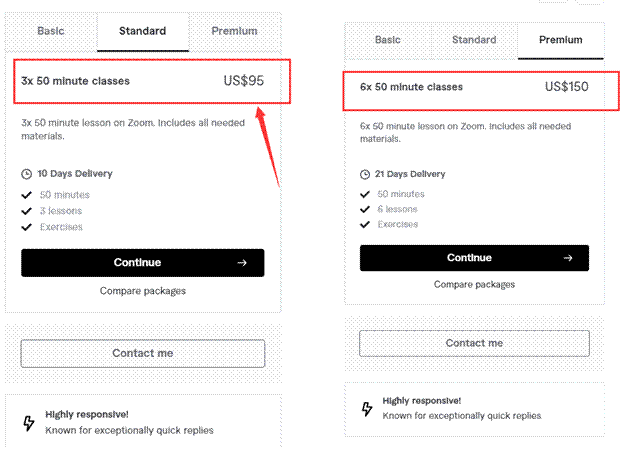The width and height of the screenshot is (638, 459).
Task: Click the clock icon beside 10 Days Delivery
Action: tap(26, 174)
